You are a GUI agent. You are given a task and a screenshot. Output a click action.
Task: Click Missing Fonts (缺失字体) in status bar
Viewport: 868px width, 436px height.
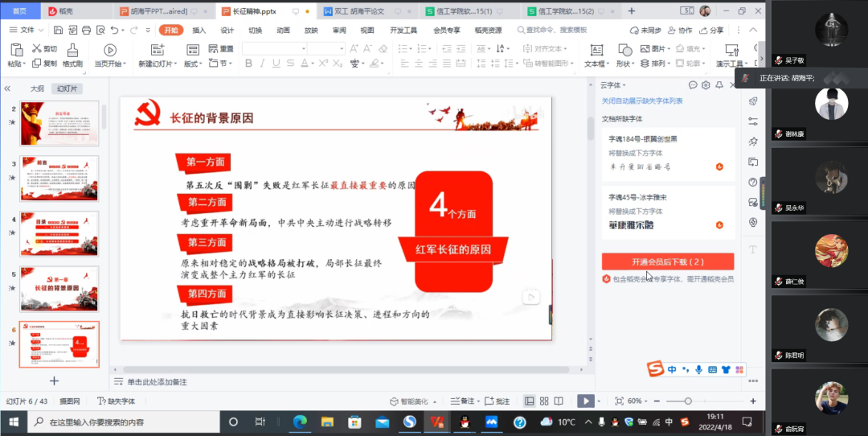[116, 401]
